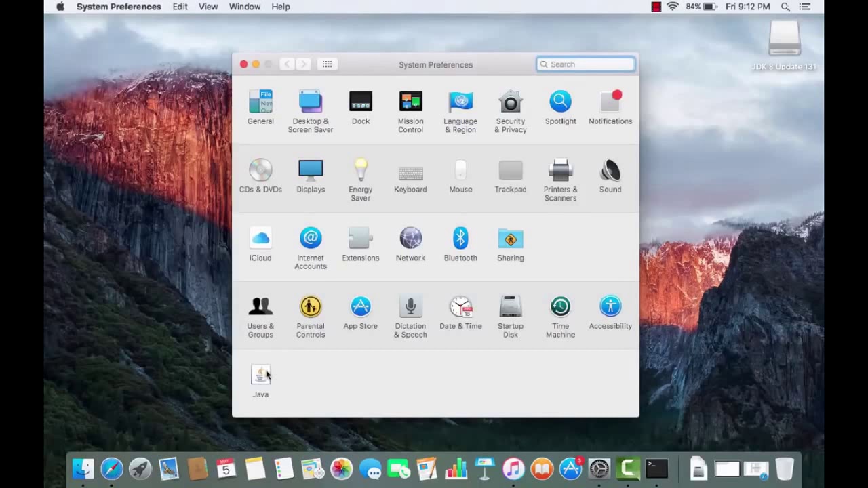
Task: Open the Trash in the Dock
Action: pos(785,468)
